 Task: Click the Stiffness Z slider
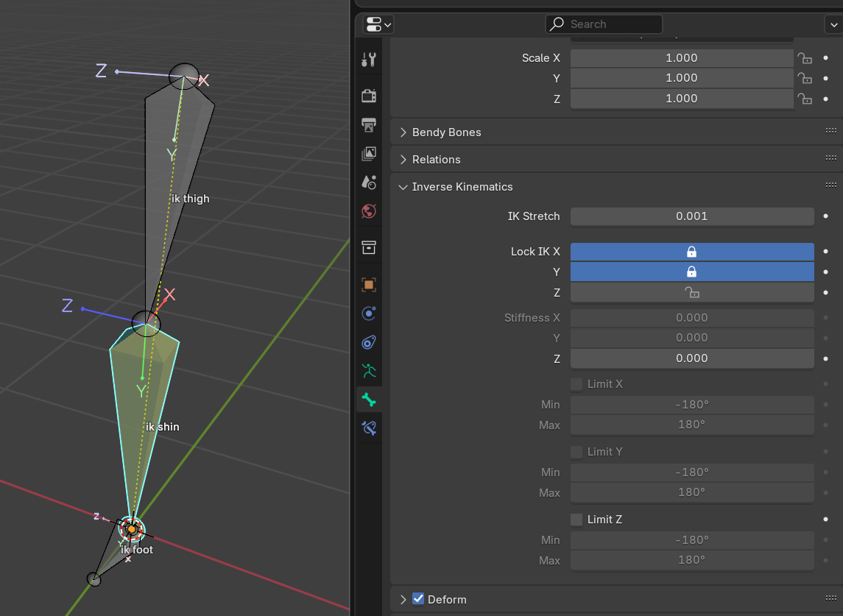click(x=692, y=358)
